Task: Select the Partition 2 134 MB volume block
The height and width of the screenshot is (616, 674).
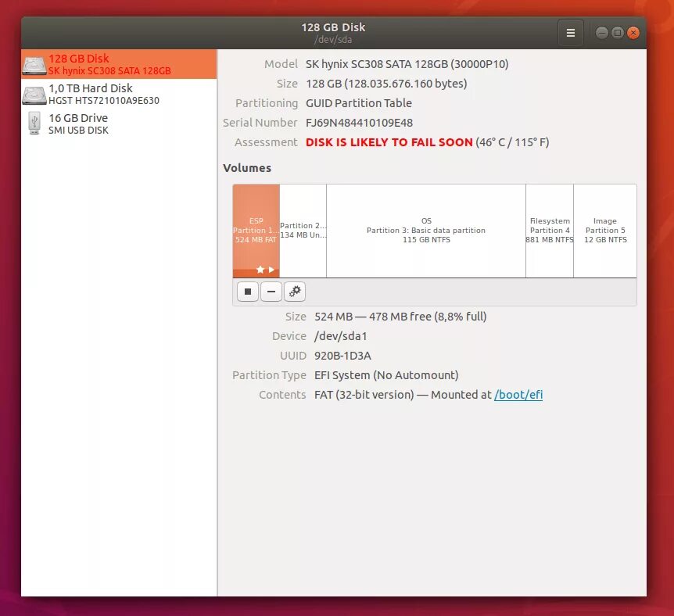Action: [303, 231]
